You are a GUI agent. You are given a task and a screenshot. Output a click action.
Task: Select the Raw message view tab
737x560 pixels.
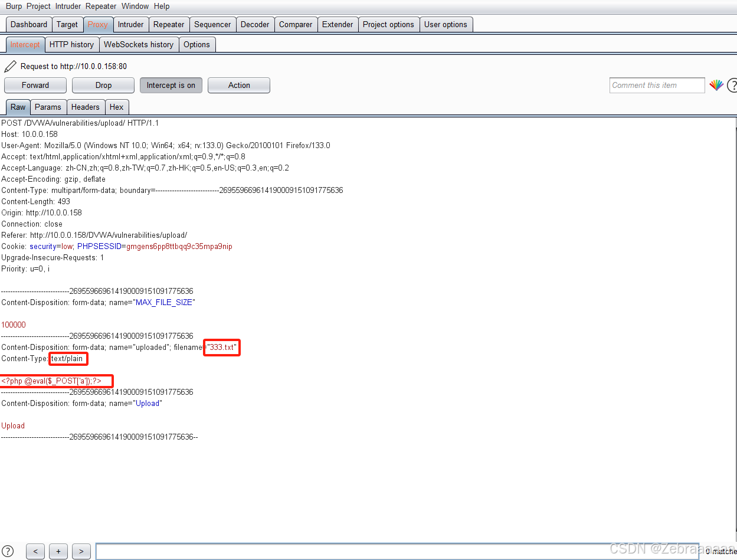point(18,107)
